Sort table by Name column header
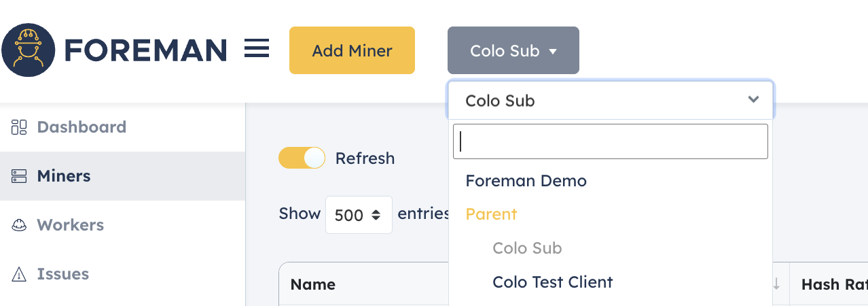The height and width of the screenshot is (306, 868). (x=313, y=284)
